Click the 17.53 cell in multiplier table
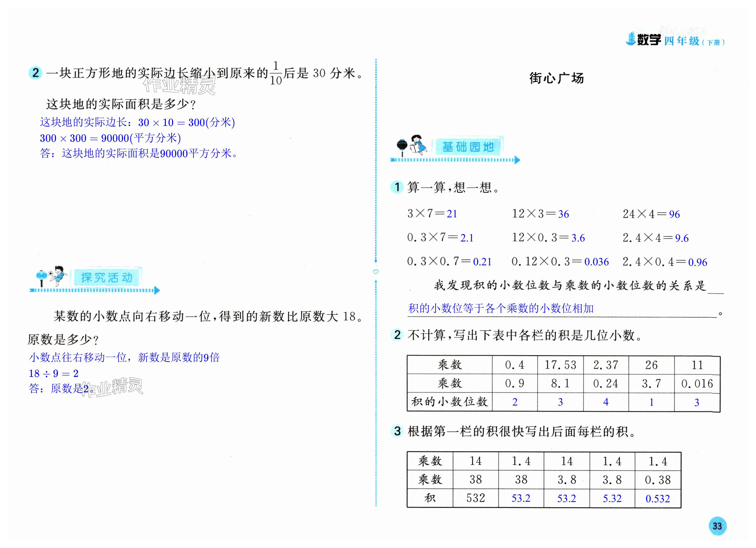Viewport: 756px width, 548px height. click(560, 365)
